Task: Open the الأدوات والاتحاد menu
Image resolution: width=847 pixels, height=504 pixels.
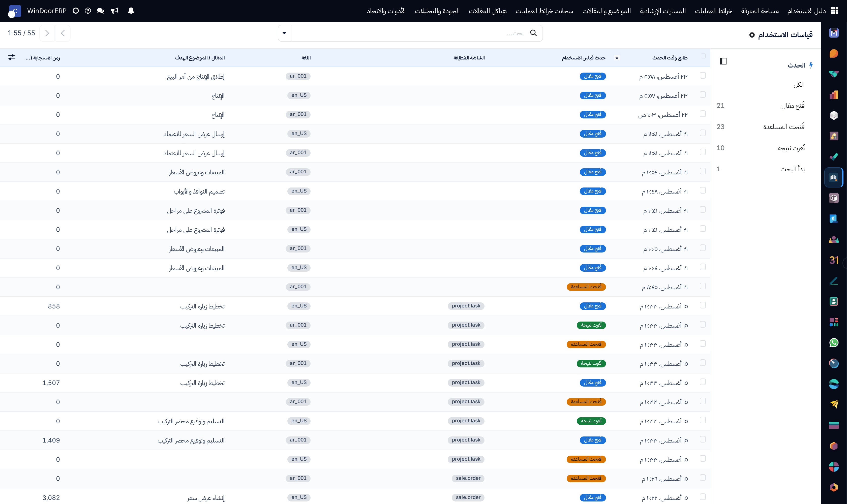Action: pos(386,11)
